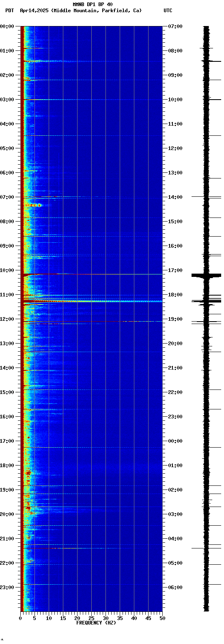Click the 23:00 PDT time label
Viewport: 224px width, 644px height.
[7, 587]
